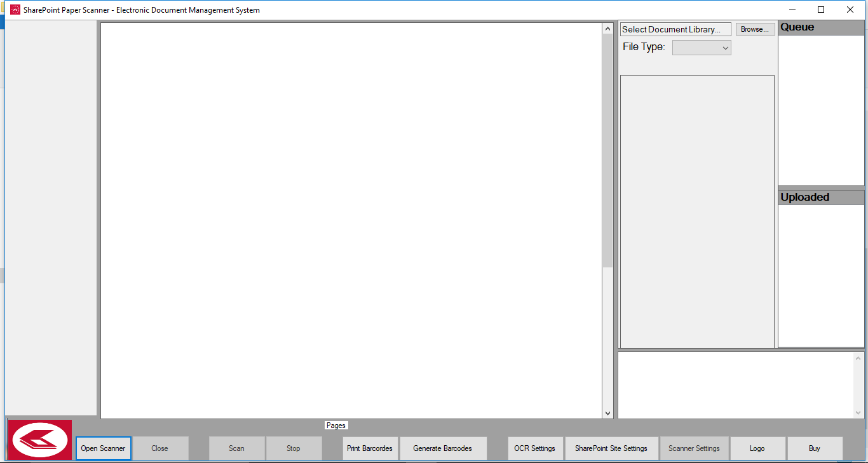Click the preview scrollbar down arrow
This screenshot has width=868, height=463.
coord(607,413)
